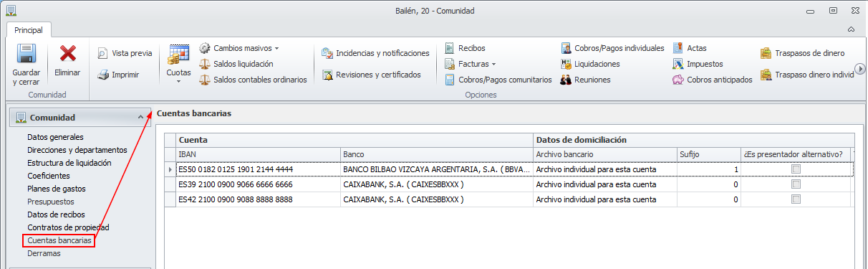The width and height of the screenshot is (868, 269).
Task: Click the IBAN column header
Action: tap(258, 154)
